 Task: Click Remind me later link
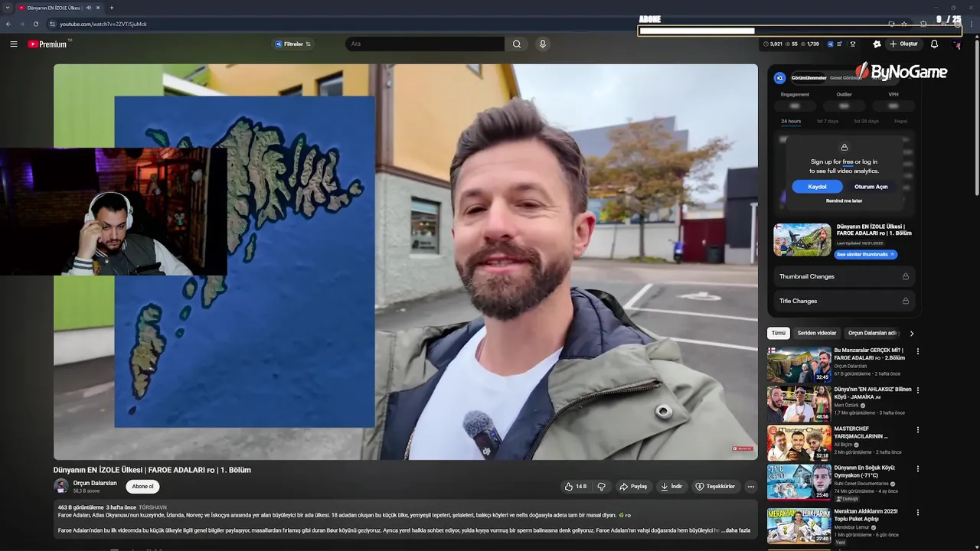pos(844,201)
